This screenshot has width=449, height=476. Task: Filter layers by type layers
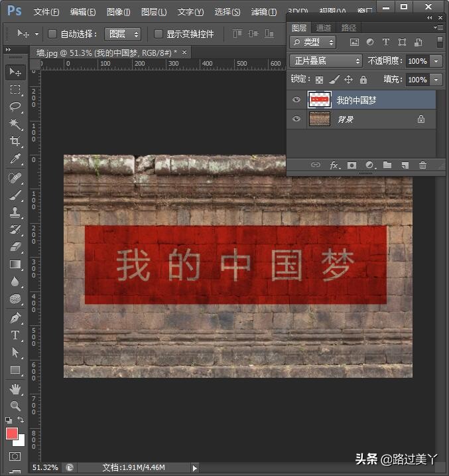386,42
